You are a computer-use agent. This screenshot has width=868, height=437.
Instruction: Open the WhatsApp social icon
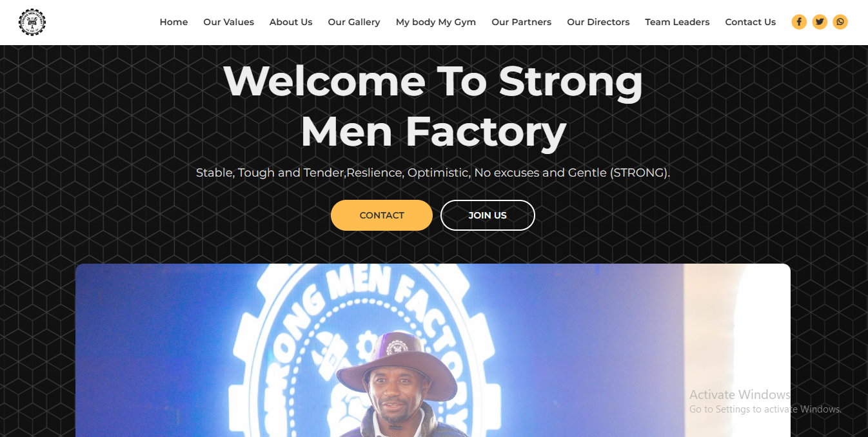tap(840, 22)
